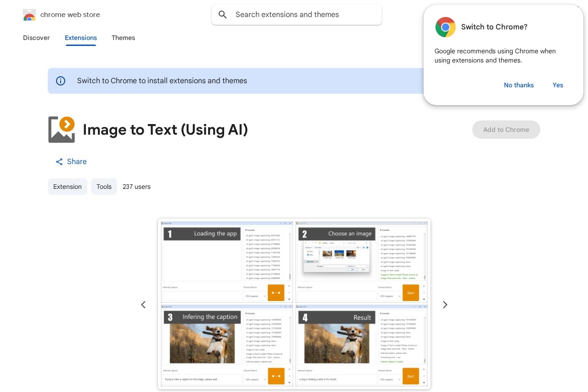Open the extension screenshot preview image
588x392 pixels.
pyautogui.click(x=294, y=304)
